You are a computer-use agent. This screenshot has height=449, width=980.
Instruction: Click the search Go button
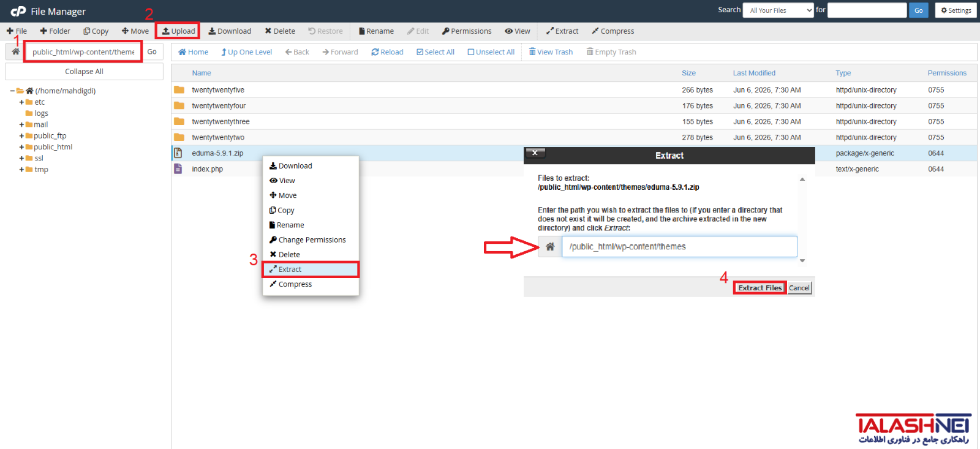918,10
